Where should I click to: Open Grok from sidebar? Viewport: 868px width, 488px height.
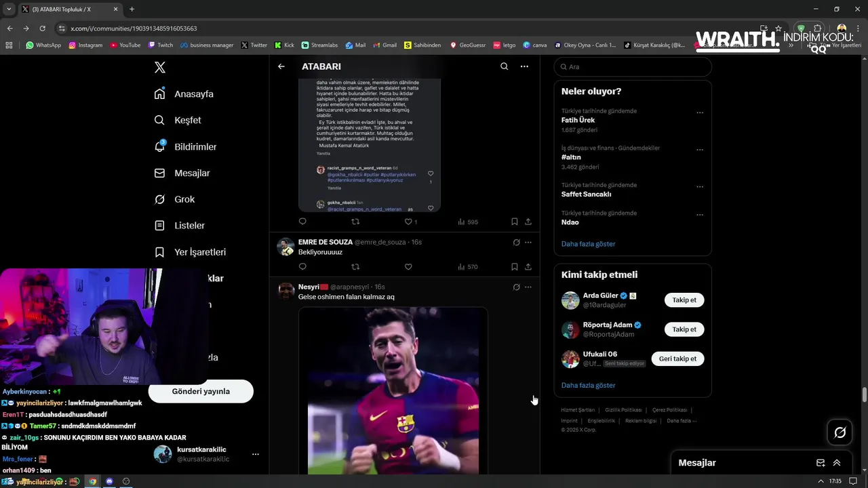coord(174,199)
